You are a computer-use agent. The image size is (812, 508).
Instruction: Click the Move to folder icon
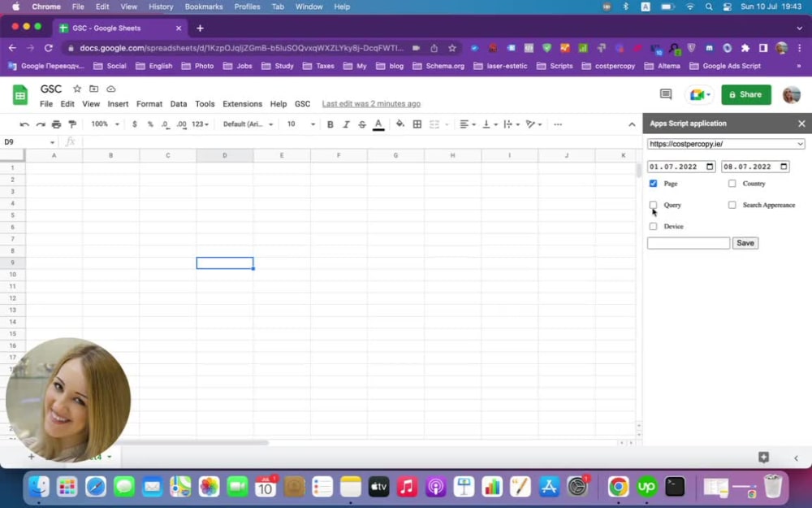(93, 89)
